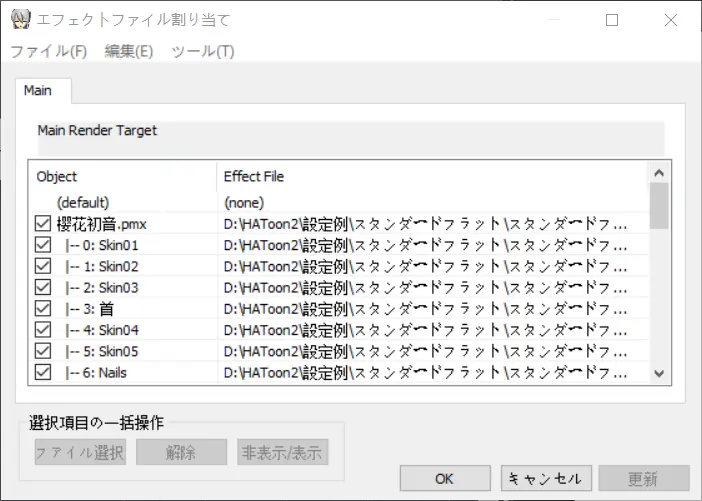Select the 櫻花初音.pmx object name
This screenshot has height=501, width=702.
[x=102, y=224]
